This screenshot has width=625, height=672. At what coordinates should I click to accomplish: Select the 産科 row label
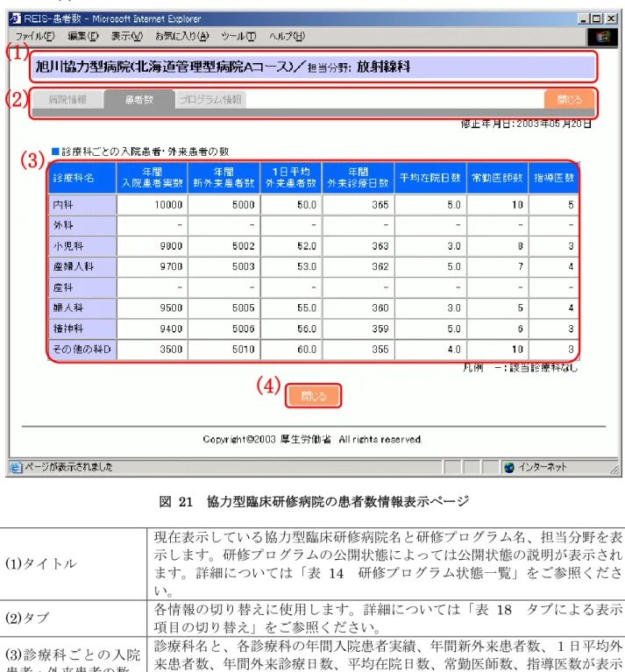[82, 287]
